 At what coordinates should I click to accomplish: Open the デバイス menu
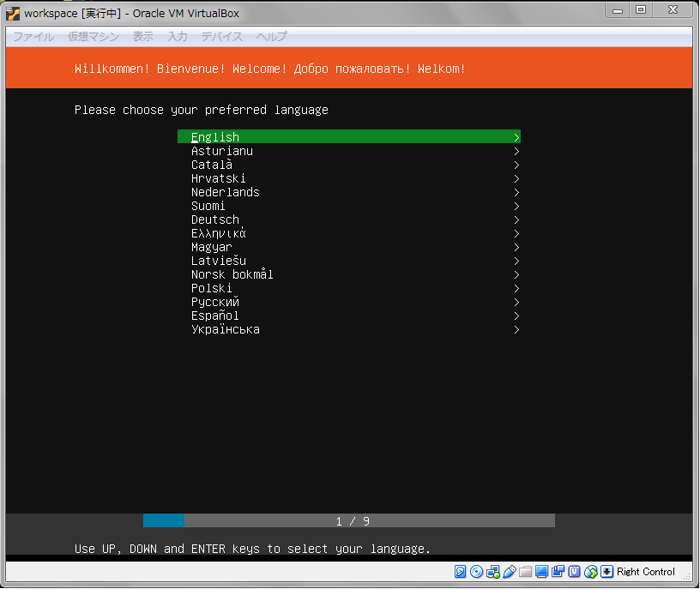[222, 37]
